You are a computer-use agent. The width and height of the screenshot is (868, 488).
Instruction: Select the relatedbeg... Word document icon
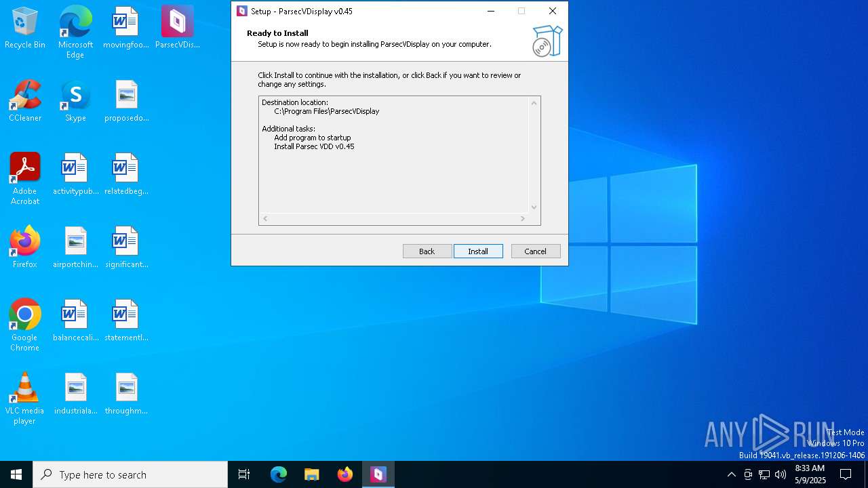(x=126, y=175)
